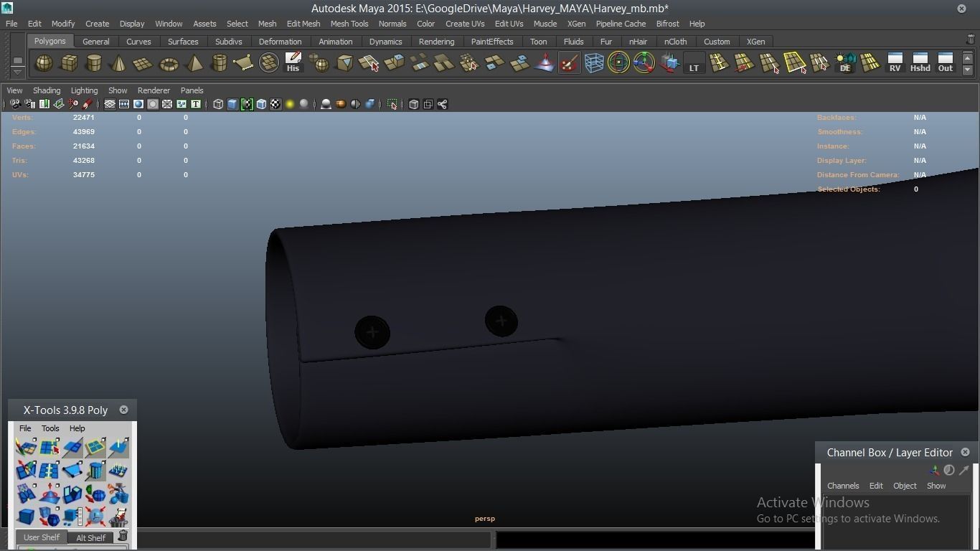This screenshot has width=980, height=551.
Task: Create a polygon pipe from the shelf
Action: 219,63
